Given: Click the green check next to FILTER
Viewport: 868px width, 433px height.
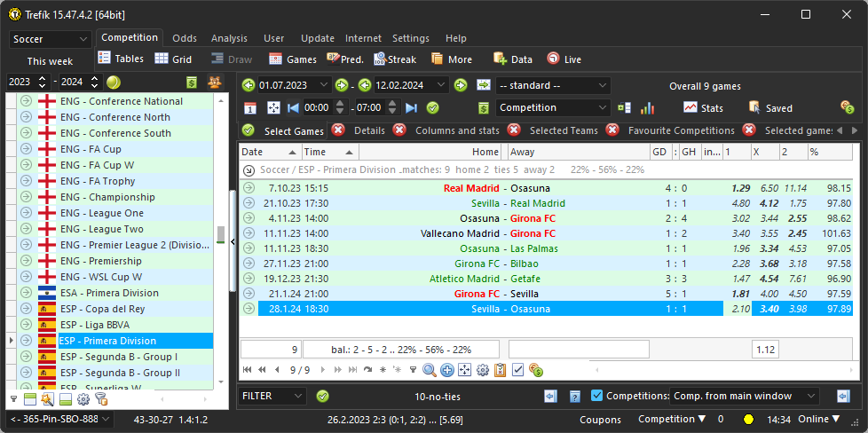Looking at the screenshot, I should click(323, 396).
